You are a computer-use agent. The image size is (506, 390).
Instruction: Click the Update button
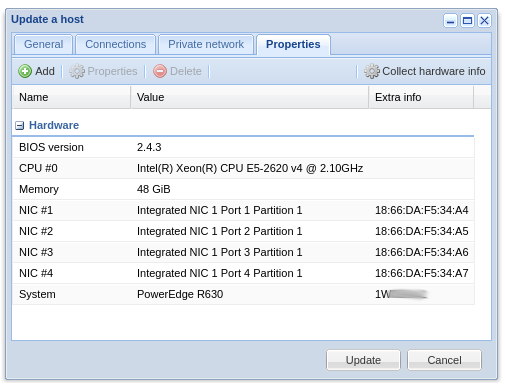point(363,360)
